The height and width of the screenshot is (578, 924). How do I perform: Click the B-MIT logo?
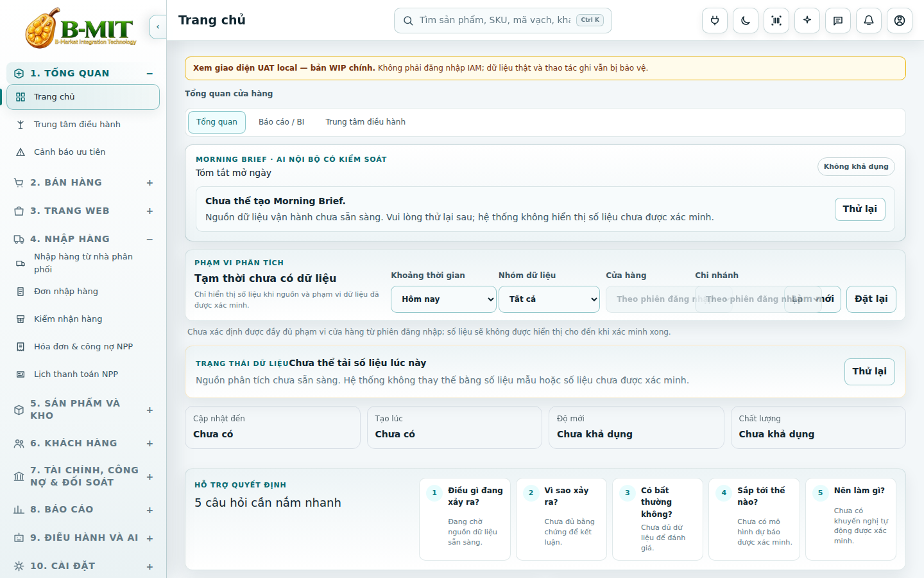click(80, 28)
